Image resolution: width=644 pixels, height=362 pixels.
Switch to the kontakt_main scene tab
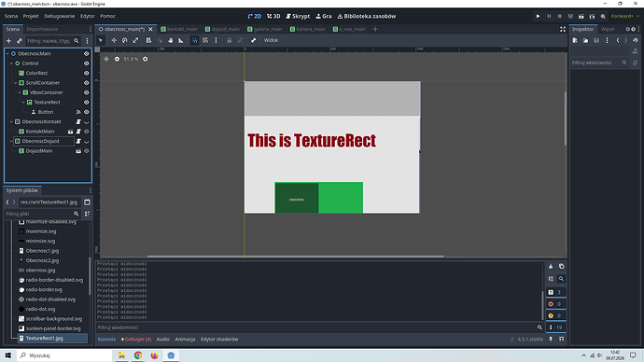179,29
